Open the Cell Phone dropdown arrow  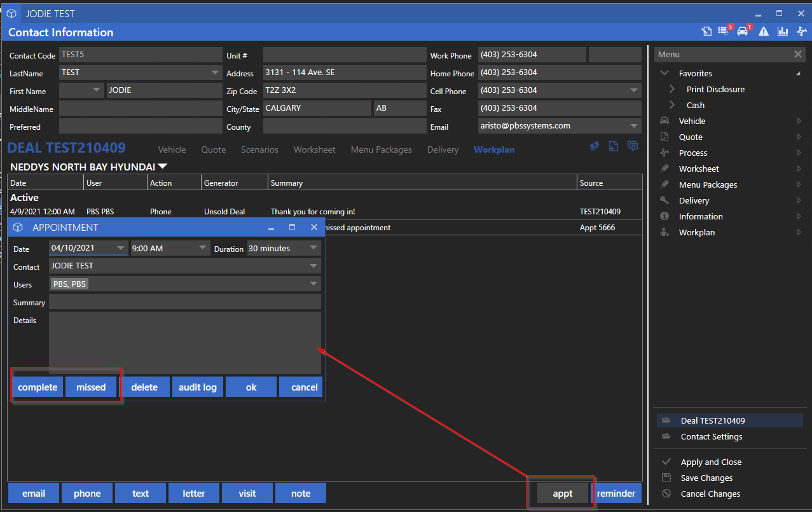(x=634, y=90)
